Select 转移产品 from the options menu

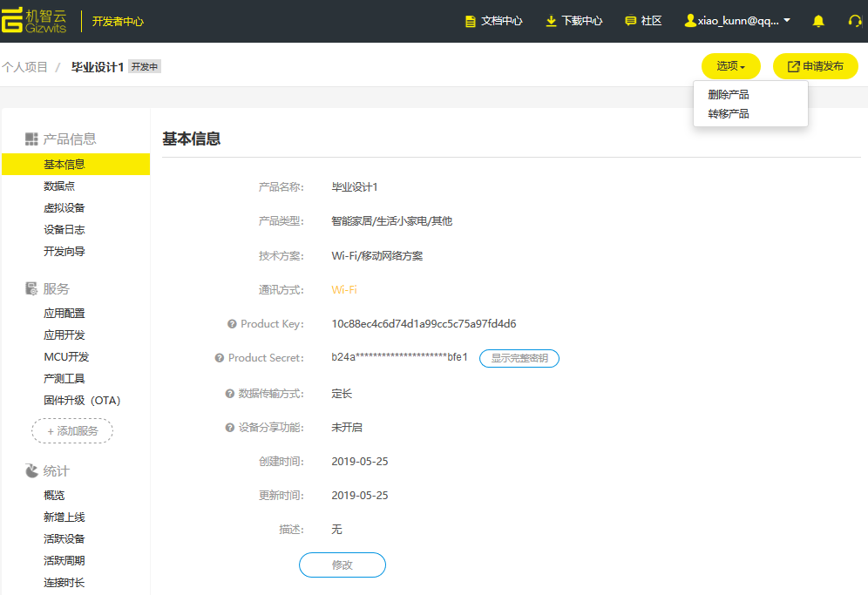tap(729, 114)
